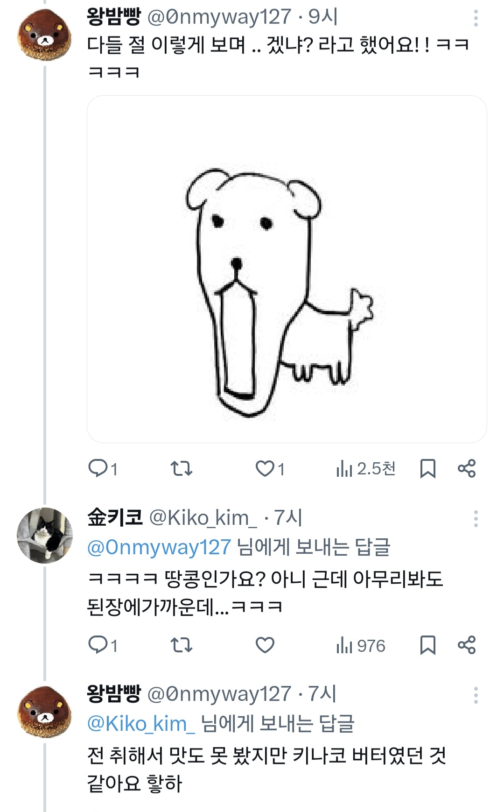Bookmark 金키코's reply
Viewport: 504px width, 812px height.
(x=427, y=645)
